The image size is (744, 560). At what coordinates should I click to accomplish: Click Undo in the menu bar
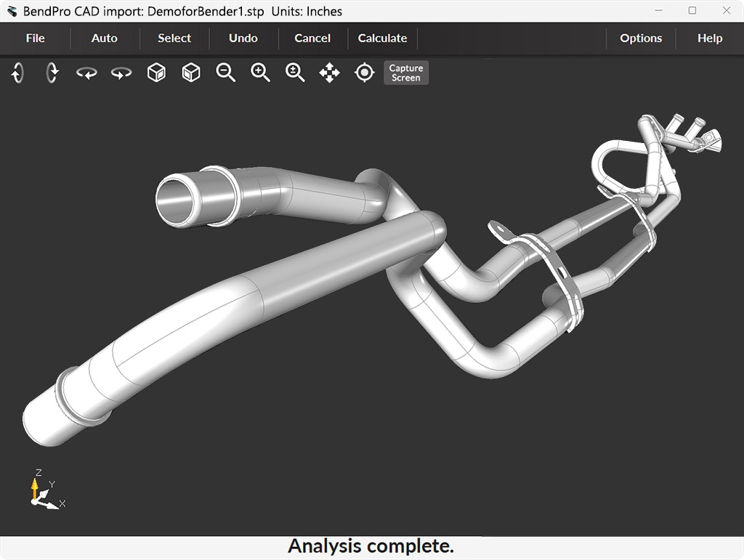pos(243,38)
